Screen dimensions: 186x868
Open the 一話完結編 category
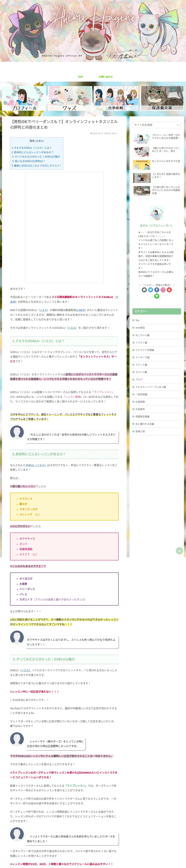[157, 395]
